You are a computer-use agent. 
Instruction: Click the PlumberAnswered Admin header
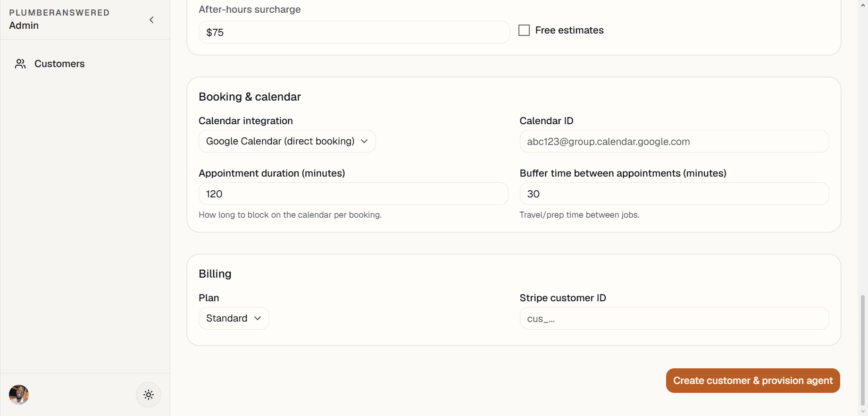point(59,19)
